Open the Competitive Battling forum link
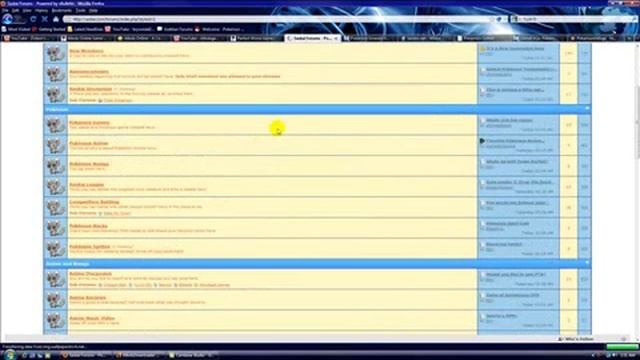Screen dimensions: 640x360 94,202
